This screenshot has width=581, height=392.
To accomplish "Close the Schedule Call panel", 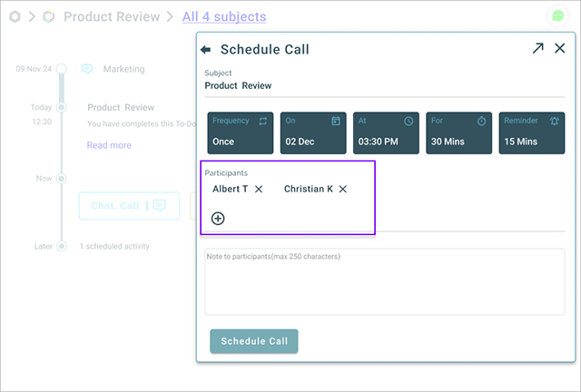I will tap(559, 48).
